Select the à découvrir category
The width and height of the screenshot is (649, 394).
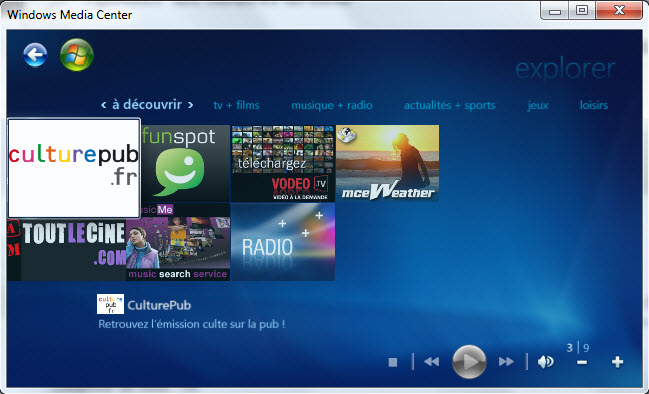point(147,104)
